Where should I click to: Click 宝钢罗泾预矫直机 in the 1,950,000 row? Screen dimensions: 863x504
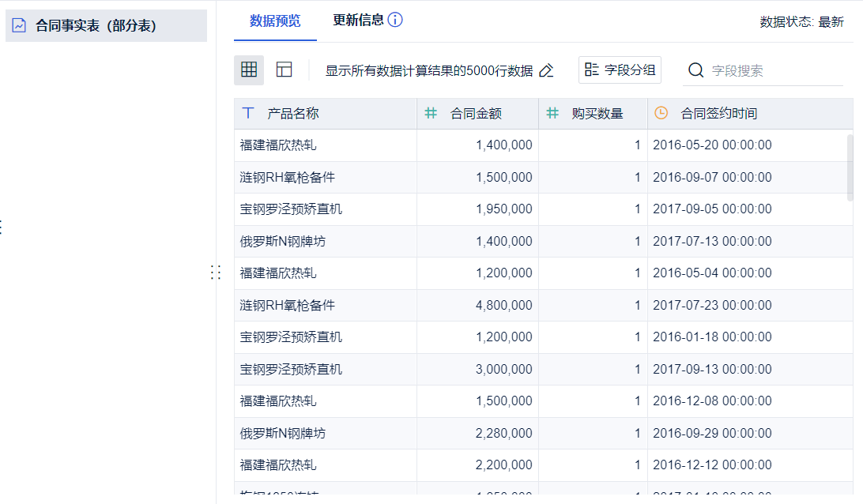pyautogui.click(x=291, y=209)
